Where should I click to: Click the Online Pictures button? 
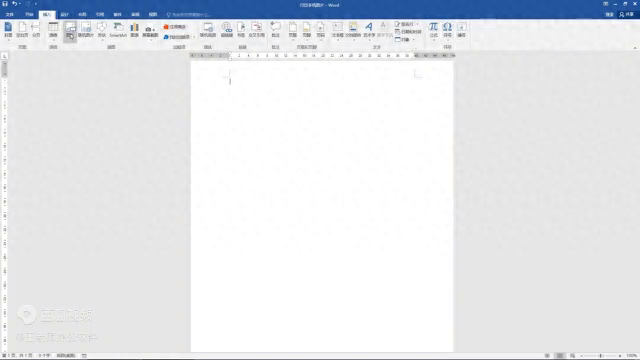[x=86, y=30]
